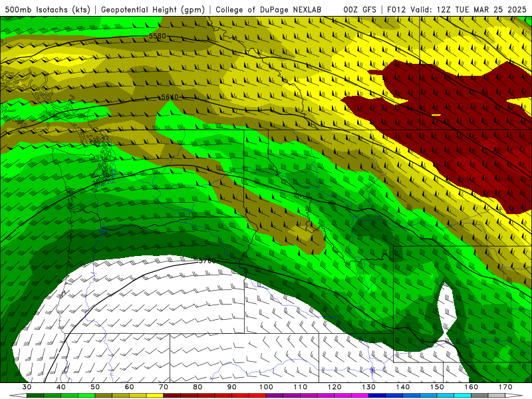This screenshot has height=399, width=532.
Task: Click the 90 value on the color scale
Action: click(x=231, y=387)
